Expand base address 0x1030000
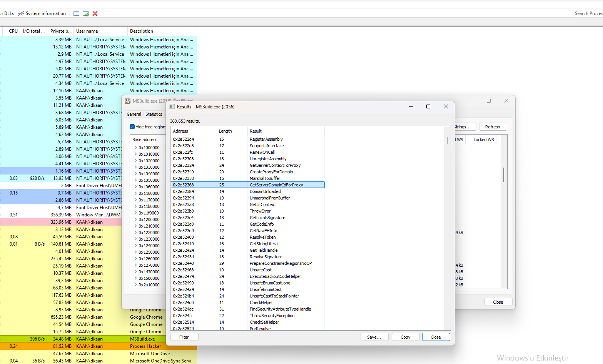603x364 pixels. pyautogui.click(x=135, y=167)
